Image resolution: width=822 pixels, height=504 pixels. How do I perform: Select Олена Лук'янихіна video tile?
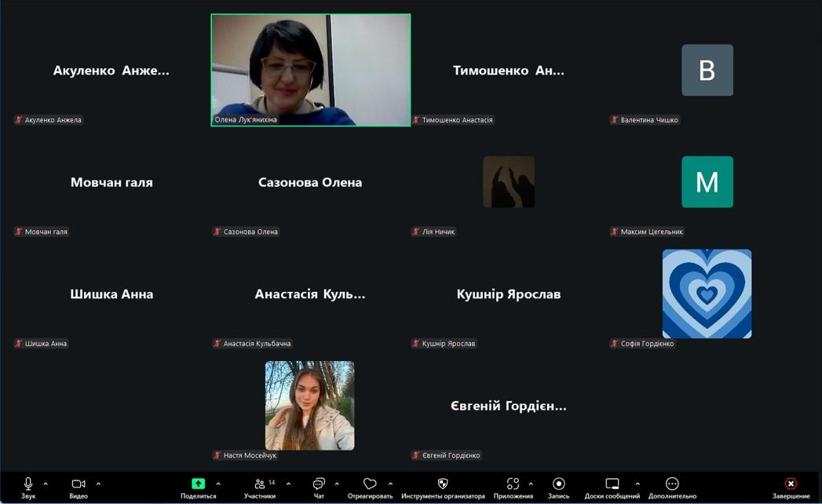pyautogui.click(x=310, y=70)
